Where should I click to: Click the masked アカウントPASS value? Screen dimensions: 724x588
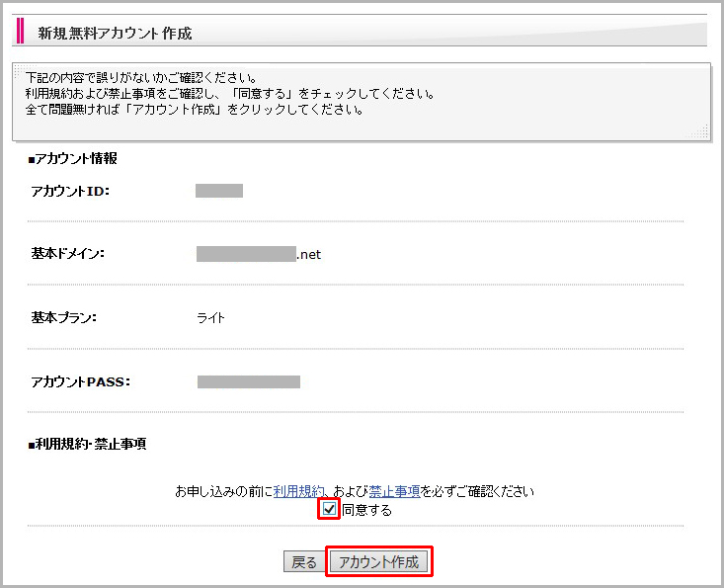[x=249, y=381]
